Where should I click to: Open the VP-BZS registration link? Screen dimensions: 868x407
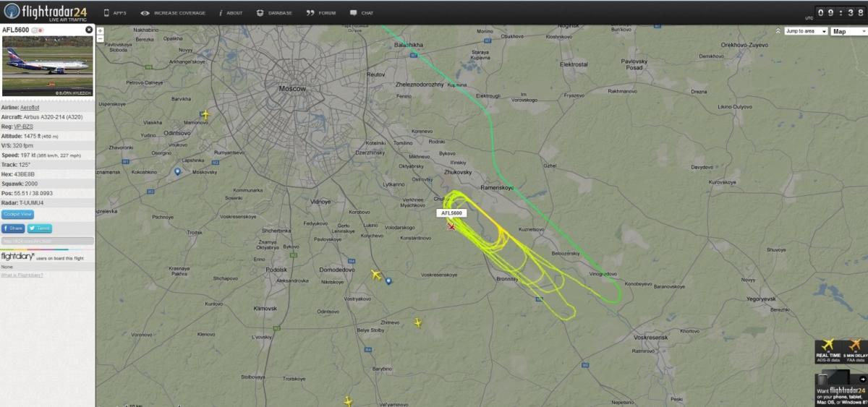point(23,127)
